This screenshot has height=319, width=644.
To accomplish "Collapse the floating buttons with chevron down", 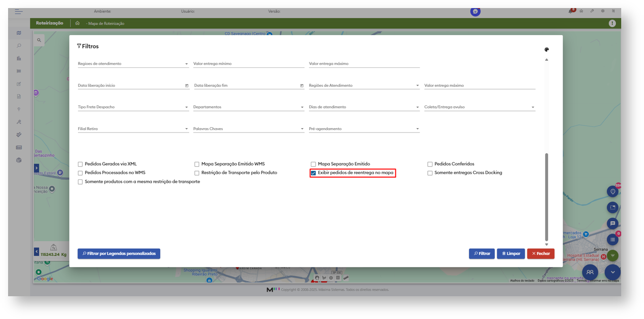I will (613, 272).
